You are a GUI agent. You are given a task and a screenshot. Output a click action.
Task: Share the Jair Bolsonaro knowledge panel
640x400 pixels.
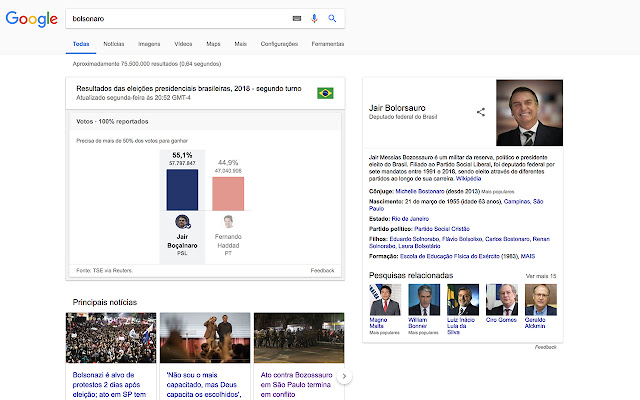tap(481, 112)
